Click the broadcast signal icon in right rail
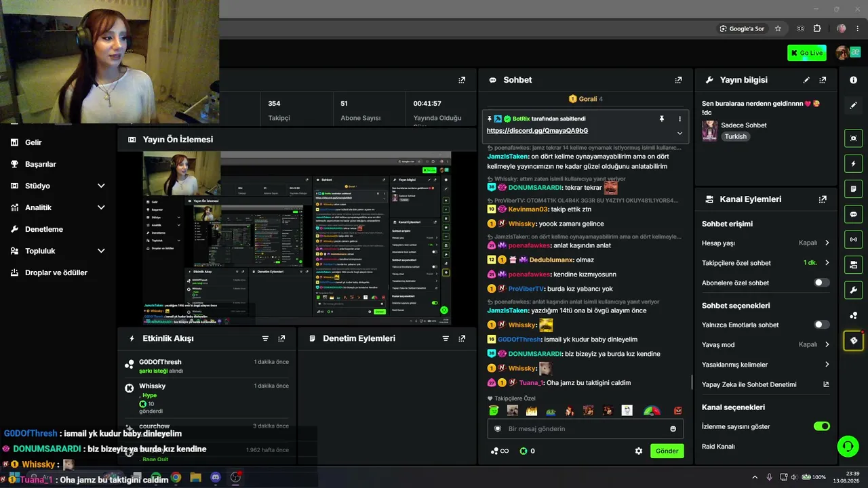 [853, 239]
